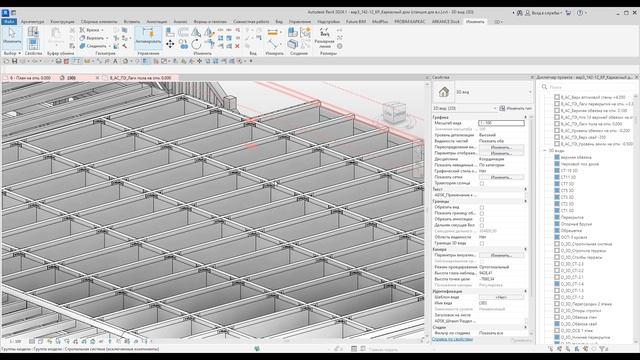
Task: Toggle the Crop region visible checkbox
Action: [482, 213]
